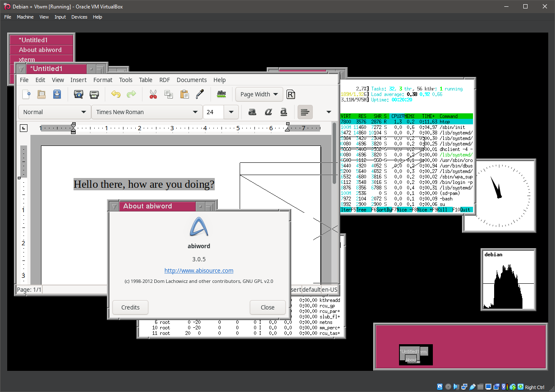
Task: Click the Open file folder icon
Action: coord(41,94)
